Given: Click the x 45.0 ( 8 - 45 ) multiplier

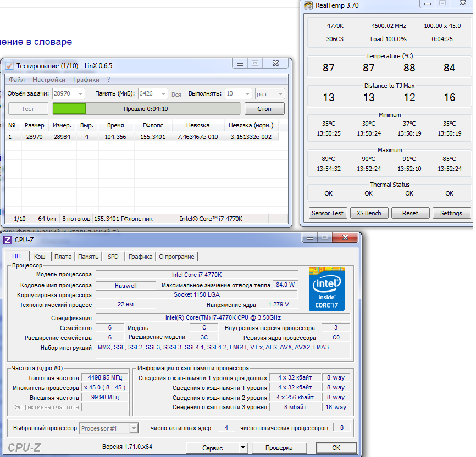Looking at the screenshot, I should coord(105,387).
